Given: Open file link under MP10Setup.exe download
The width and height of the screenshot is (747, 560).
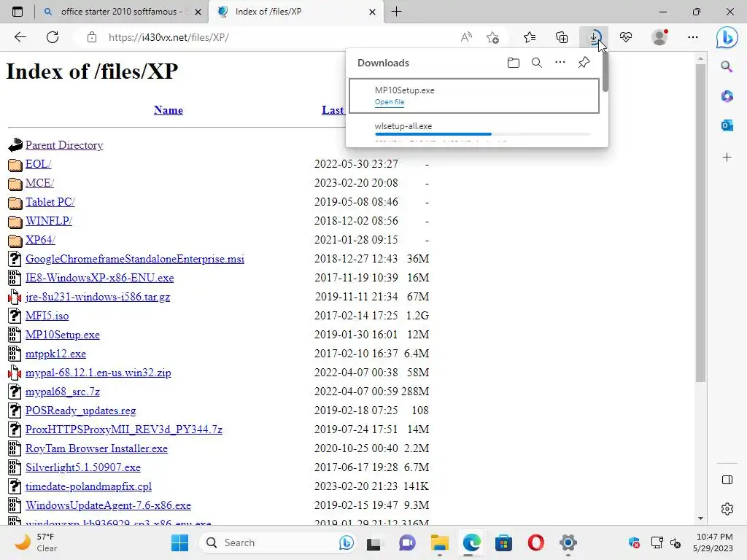Looking at the screenshot, I should [390, 102].
